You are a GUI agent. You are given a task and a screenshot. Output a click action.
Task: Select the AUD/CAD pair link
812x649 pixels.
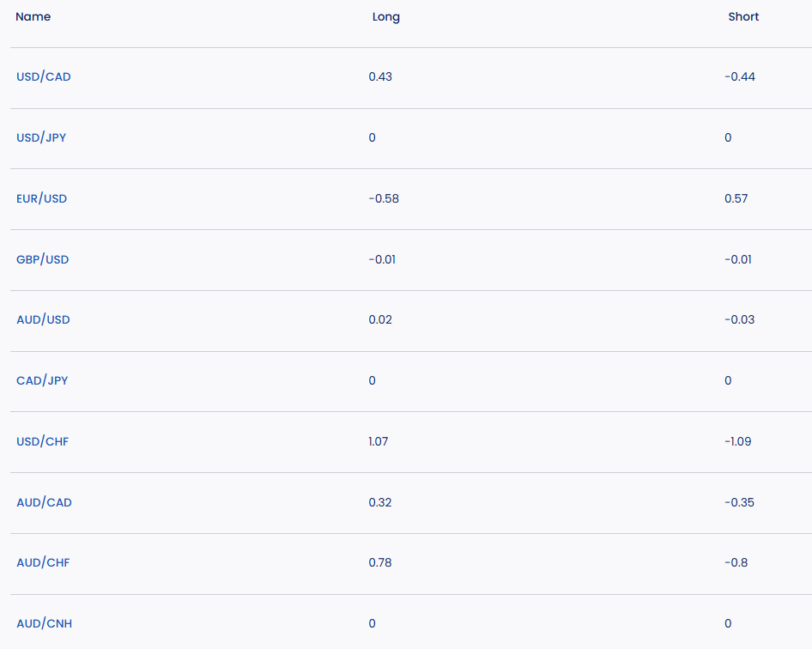coord(44,503)
